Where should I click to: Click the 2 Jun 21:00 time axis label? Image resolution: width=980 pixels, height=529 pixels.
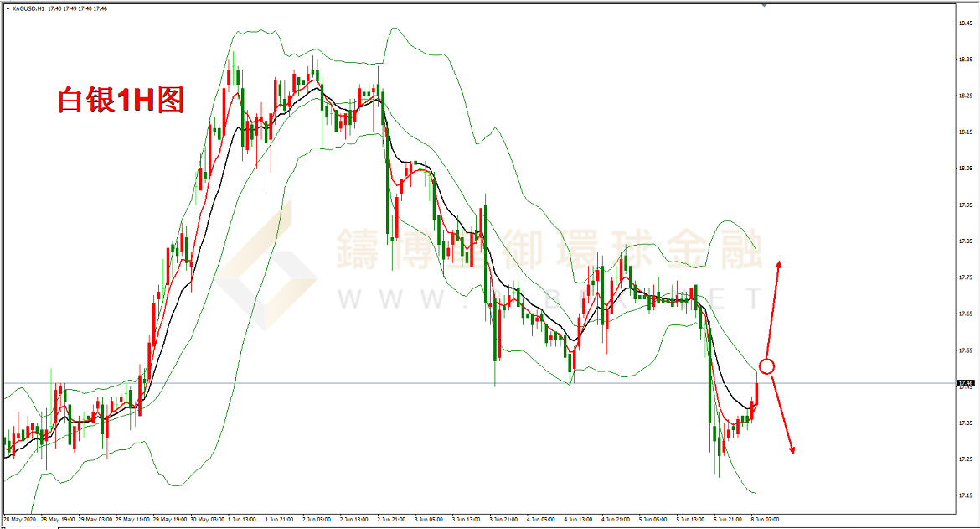[x=391, y=519]
